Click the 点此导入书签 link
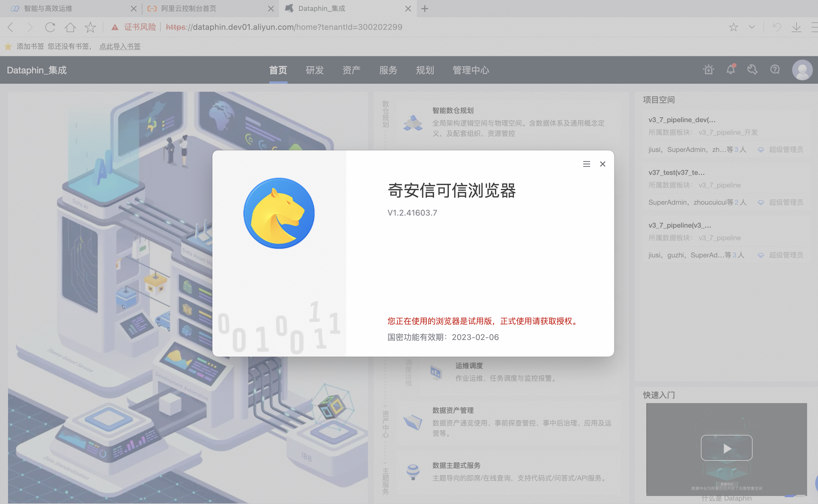 [x=120, y=46]
